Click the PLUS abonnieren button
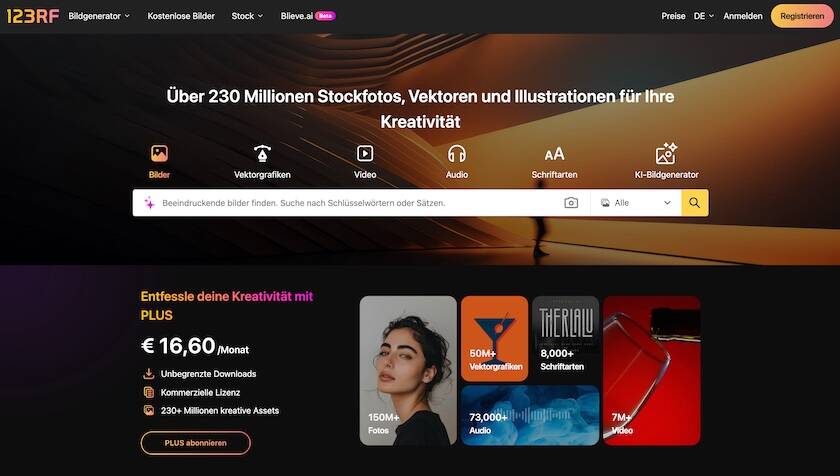Viewport: 840px width, 476px height. coord(196,443)
